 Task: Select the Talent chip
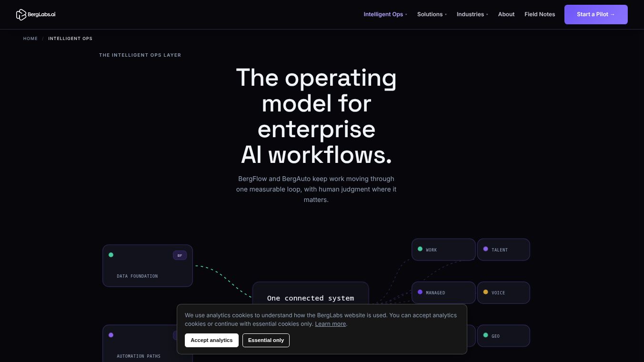pyautogui.click(x=503, y=250)
